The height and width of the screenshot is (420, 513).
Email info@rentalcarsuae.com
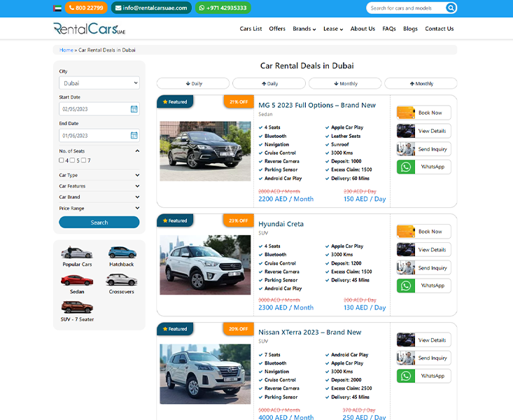click(x=151, y=8)
